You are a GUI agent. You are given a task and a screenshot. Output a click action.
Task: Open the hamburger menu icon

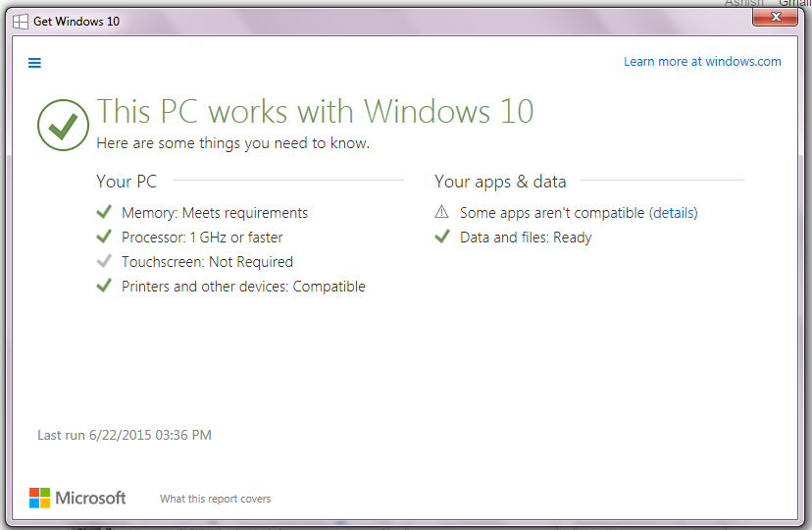34,63
